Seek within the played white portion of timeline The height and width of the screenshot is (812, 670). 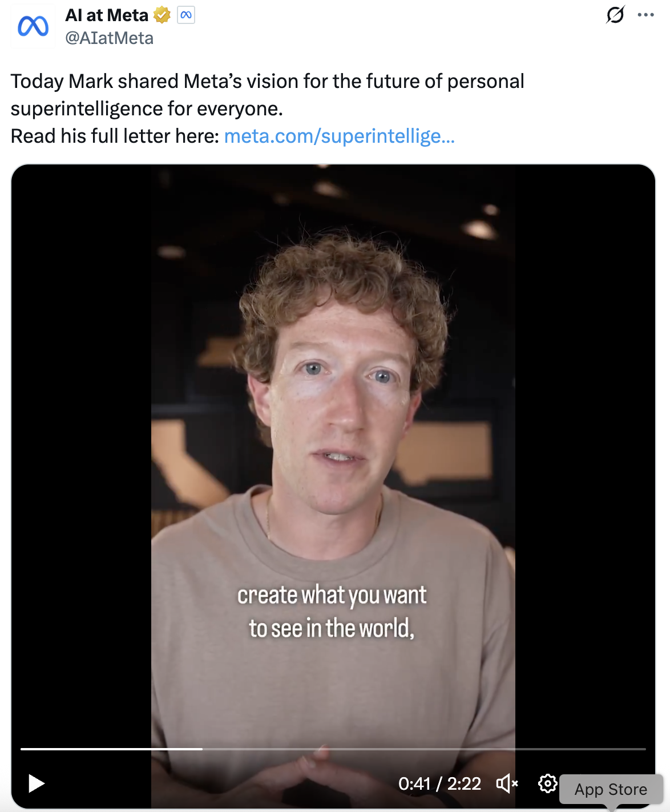[111, 749]
